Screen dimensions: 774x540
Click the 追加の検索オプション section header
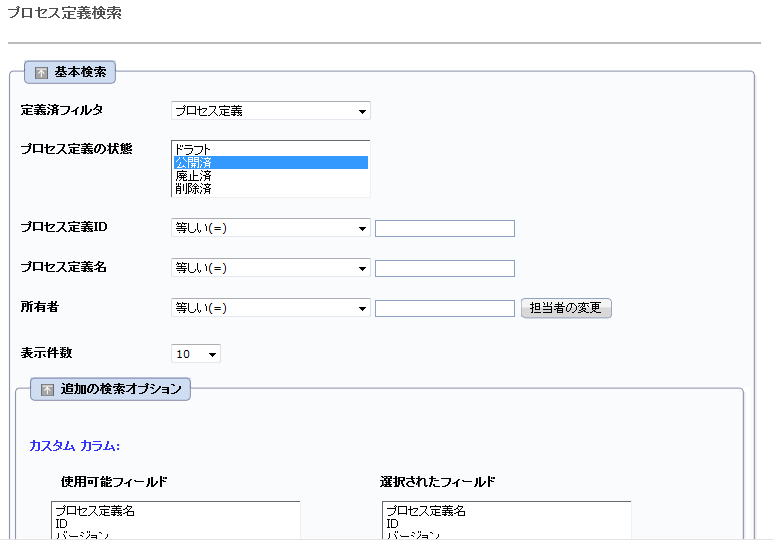tap(121, 389)
